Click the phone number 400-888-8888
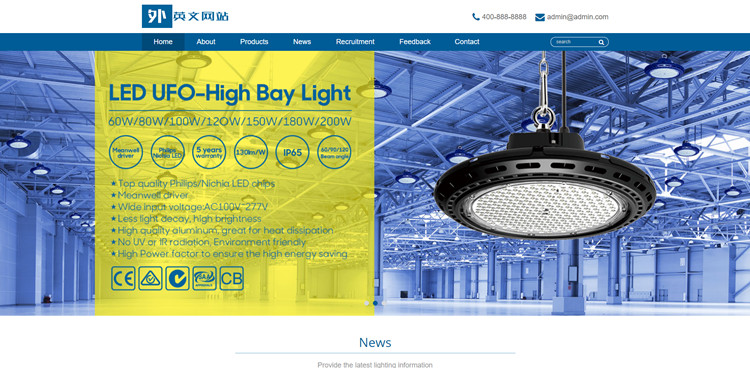Image resolution: width=750 pixels, height=368 pixels. tap(504, 17)
